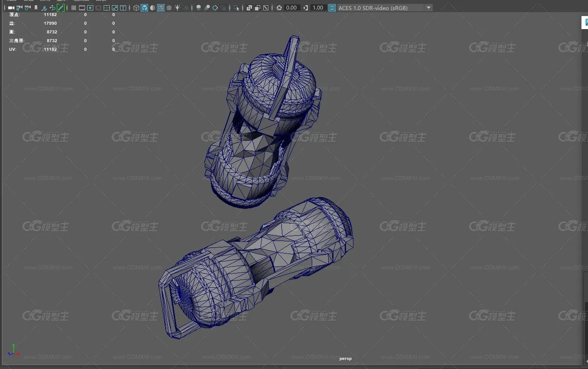Click the Gamma icon
The width and height of the screenshot is (588, 369).
(x=306, y=8)
